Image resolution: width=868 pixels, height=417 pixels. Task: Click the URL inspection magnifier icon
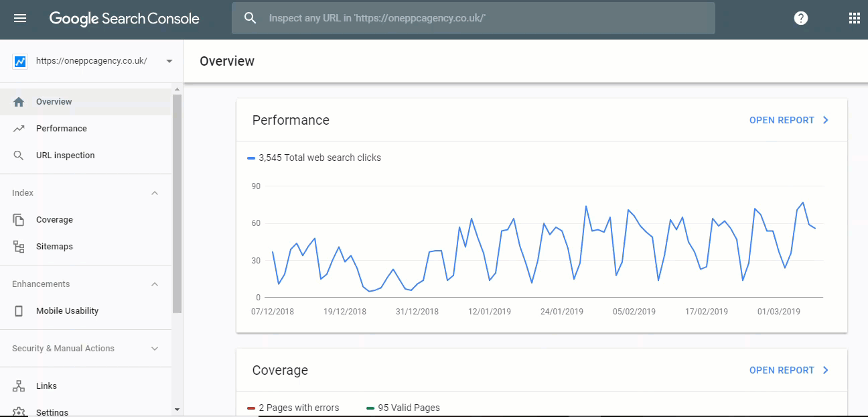(x=19, y=156)
